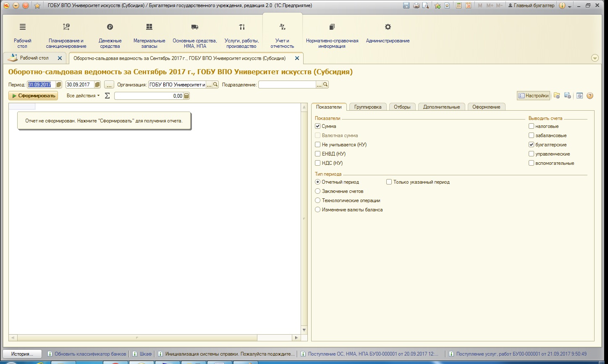Select Изменение валюты баланса radio button
Image resolution: width=608 pixels, height=364 pixels.
318,209
